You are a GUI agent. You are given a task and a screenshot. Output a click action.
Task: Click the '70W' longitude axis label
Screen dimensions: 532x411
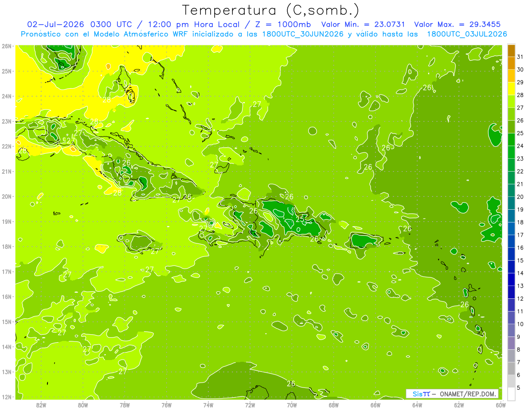[x=292, y=405]
